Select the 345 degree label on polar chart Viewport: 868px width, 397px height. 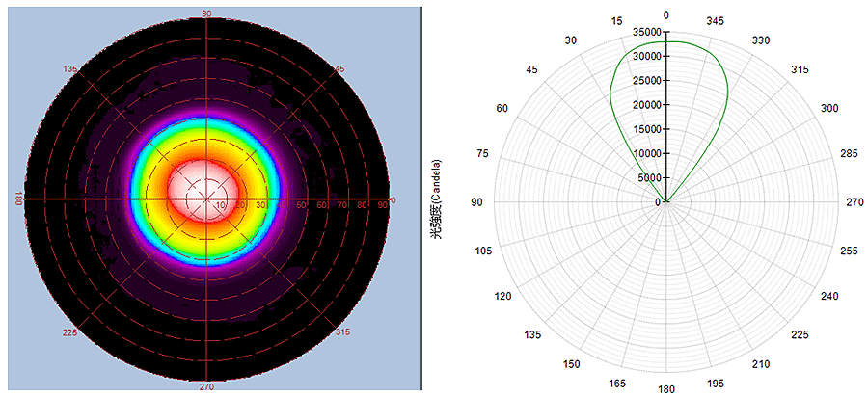point(715,20)
